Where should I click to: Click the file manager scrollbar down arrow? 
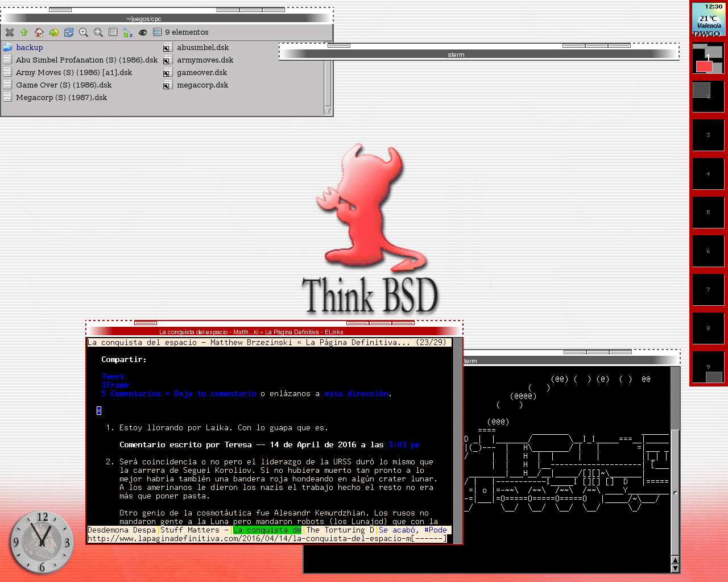328,110
